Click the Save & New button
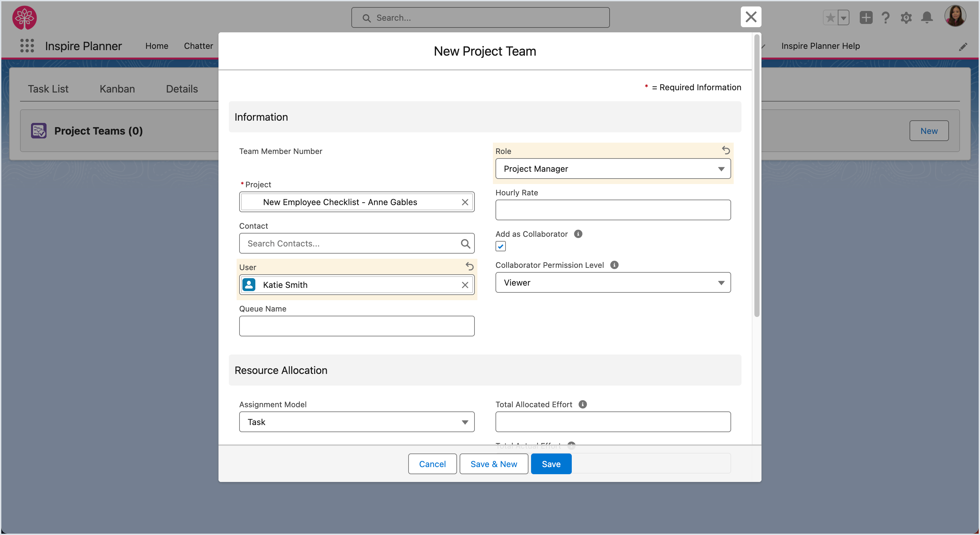This screenshot has height=535, width=980. coord(494,464)
